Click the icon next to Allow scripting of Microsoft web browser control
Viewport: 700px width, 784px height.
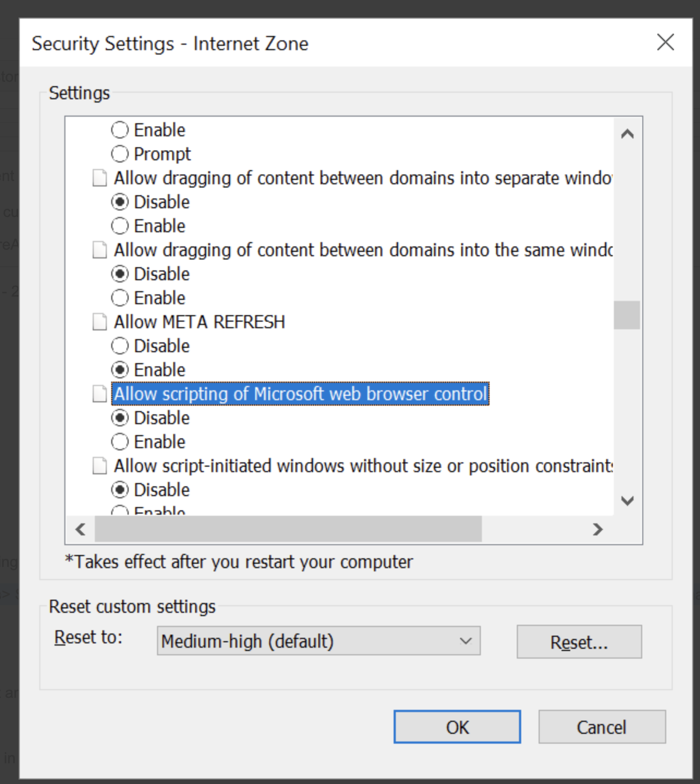pos(99,394)
